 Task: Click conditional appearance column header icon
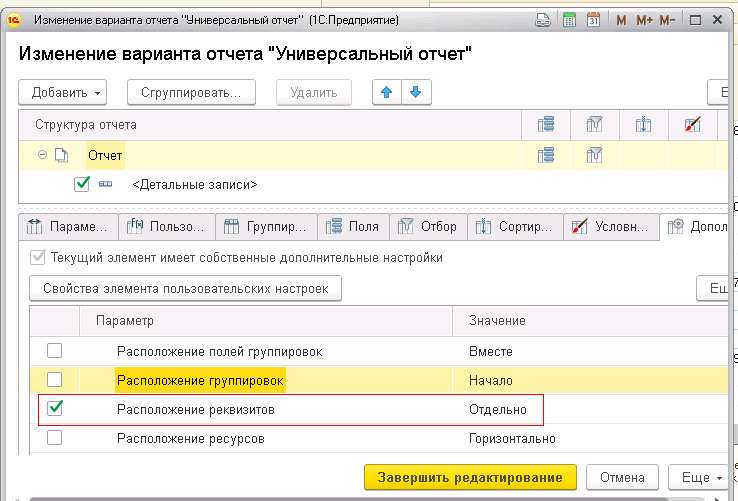691,125
